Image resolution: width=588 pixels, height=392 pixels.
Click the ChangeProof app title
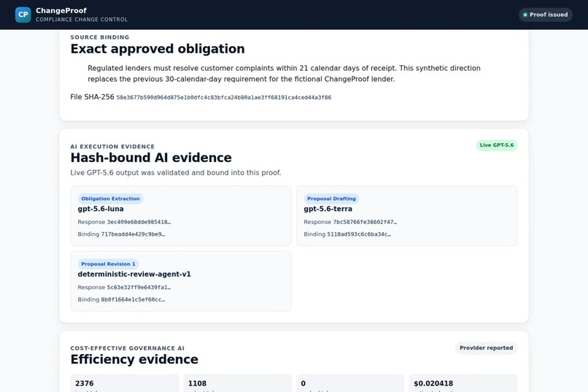click(x=61, y=10)
